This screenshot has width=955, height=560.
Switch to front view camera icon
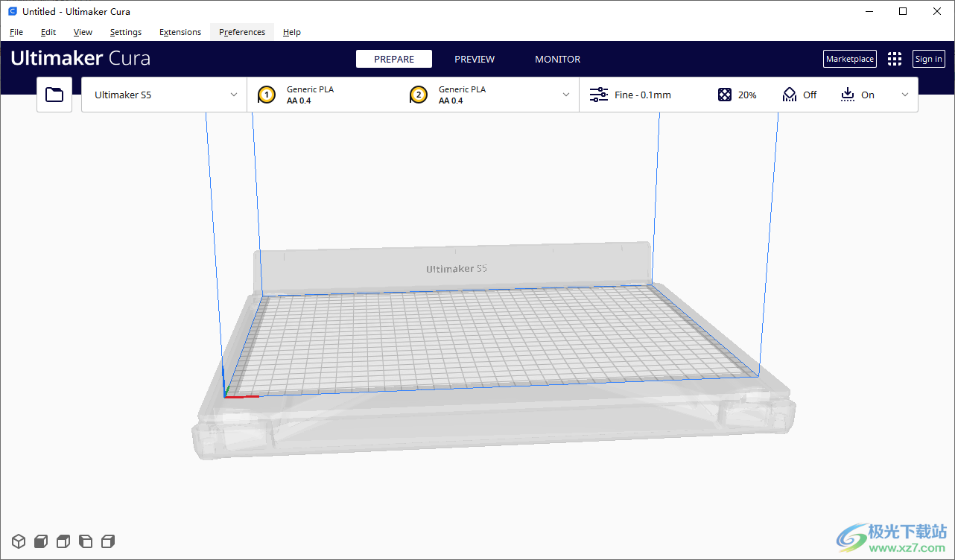(41, 541)
